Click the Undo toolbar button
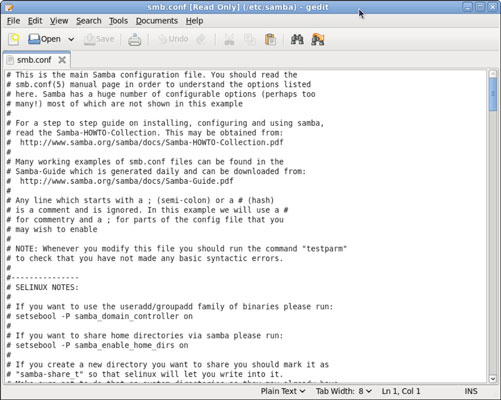501x400 pixels. (x=173, y=39)
